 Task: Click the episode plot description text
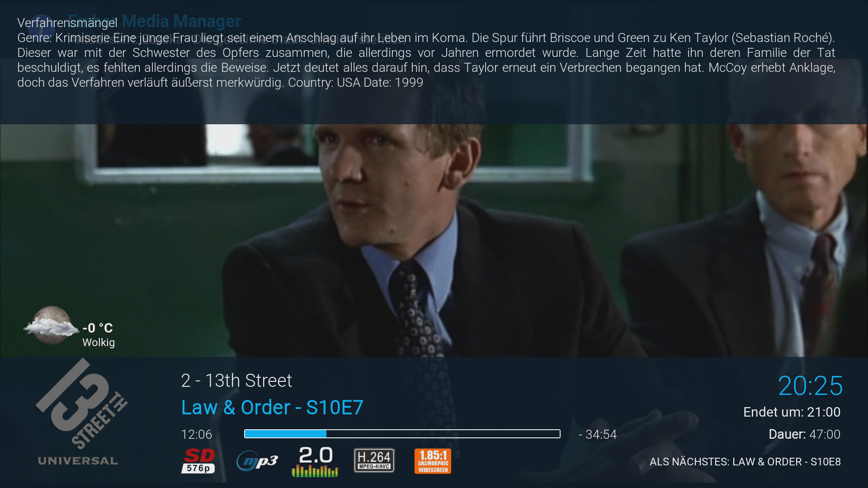pyautogui.click(x=426, y=60)
